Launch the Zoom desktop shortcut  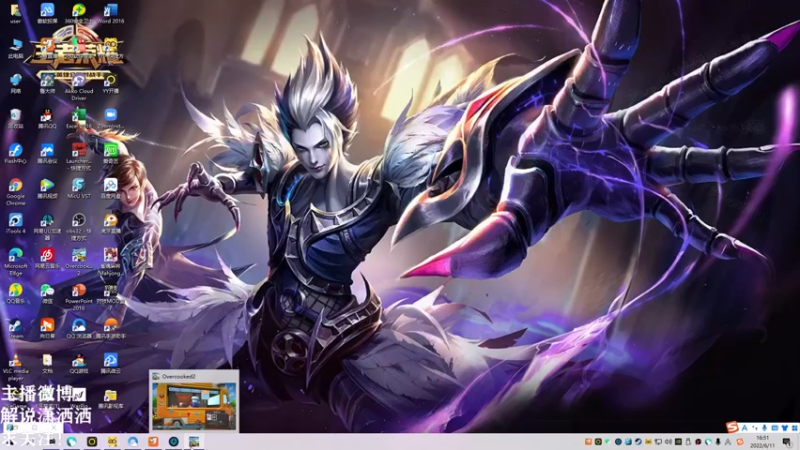[x=110, y=118]
